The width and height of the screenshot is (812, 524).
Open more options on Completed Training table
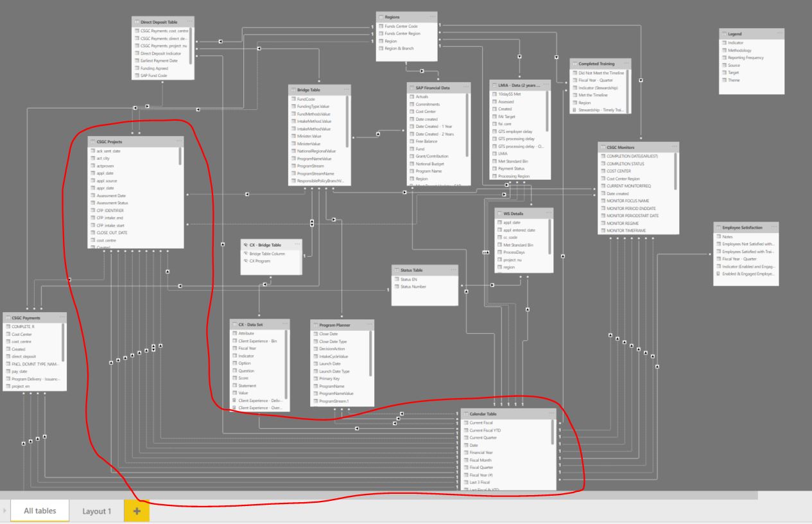pos(626,64)
